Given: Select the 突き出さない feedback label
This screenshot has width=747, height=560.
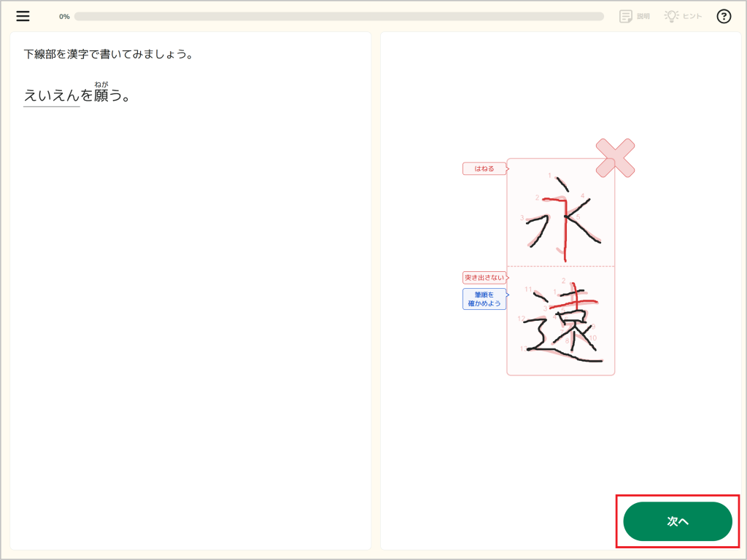Looking at the screenshot, I should point(484,277).
